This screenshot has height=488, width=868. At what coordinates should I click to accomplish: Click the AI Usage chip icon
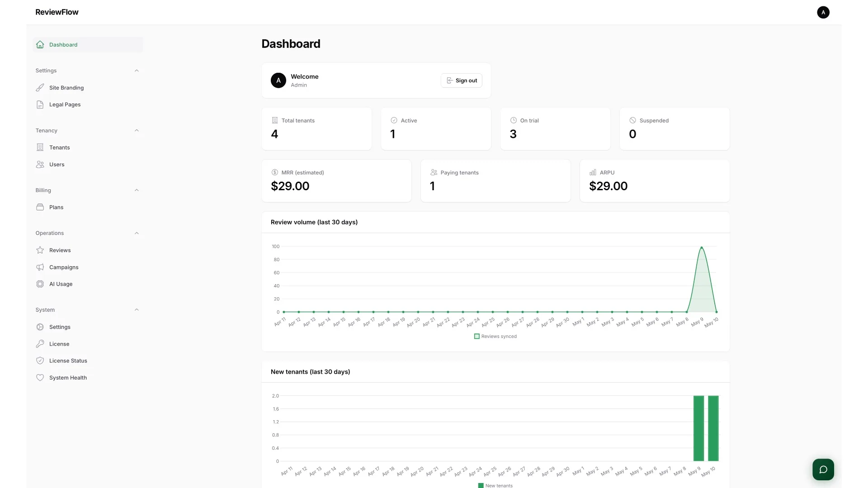40,284
